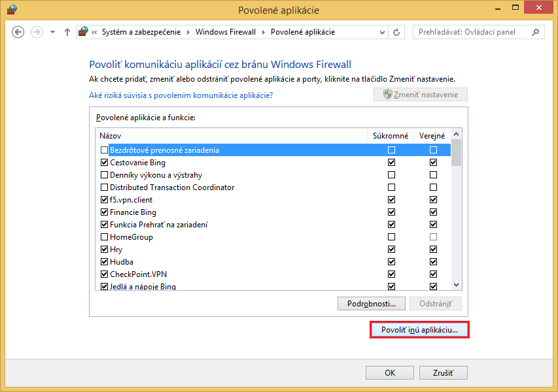Click the Back navigation arrow
Viewport: 558px width, 392px height.
click(x=18, y=32)
